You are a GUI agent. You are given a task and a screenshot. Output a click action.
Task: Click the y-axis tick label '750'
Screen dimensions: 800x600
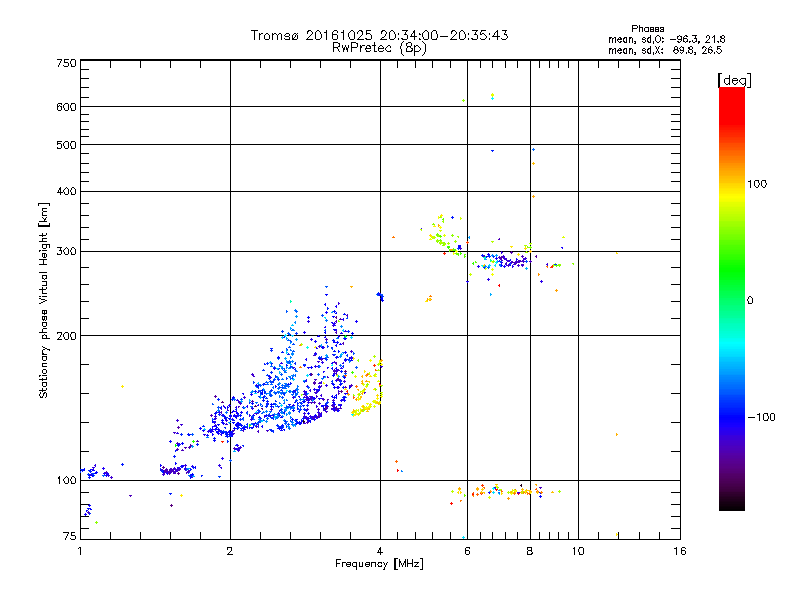[x=66, y=63]
